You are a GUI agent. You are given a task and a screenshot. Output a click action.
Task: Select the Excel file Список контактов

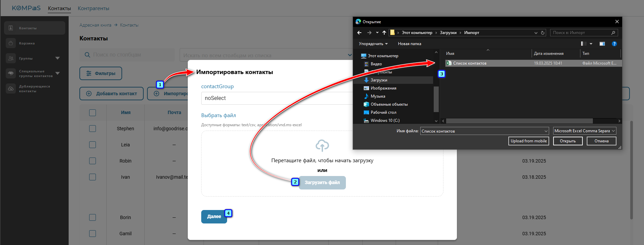(534, 63)
